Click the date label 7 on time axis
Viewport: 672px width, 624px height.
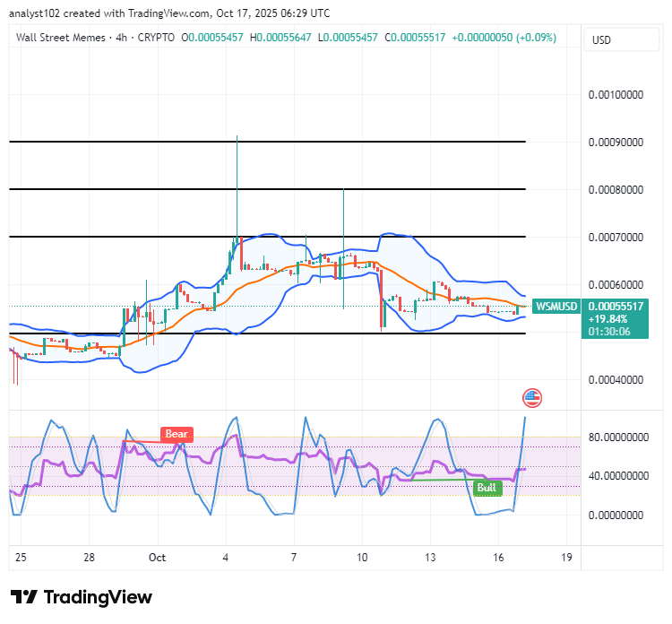(294, 558)
